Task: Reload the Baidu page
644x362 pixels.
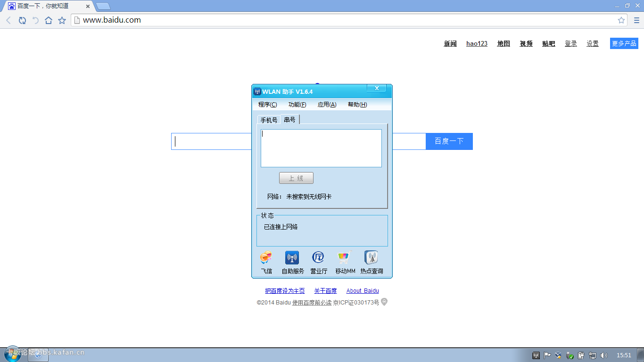Action: [x=22, y=20]
